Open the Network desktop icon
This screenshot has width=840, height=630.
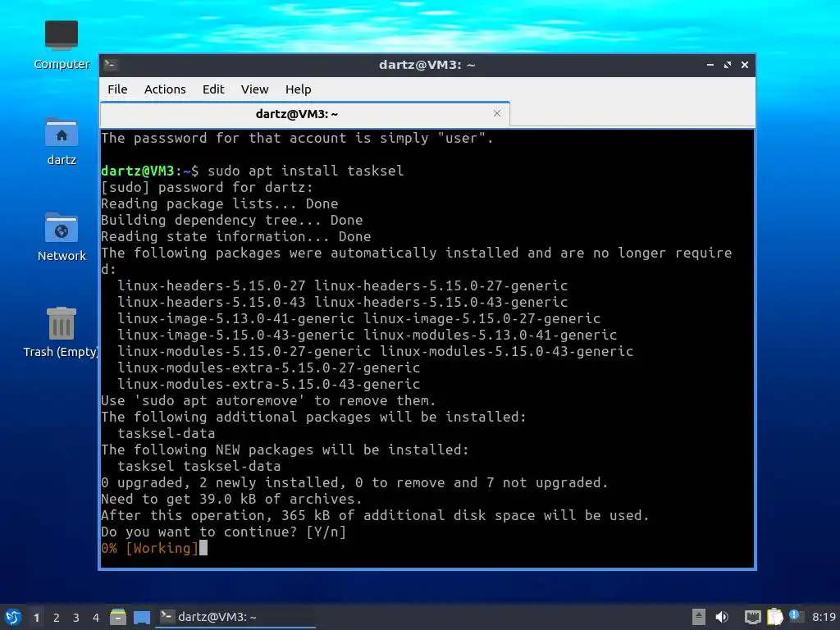click(x=61, y=237)
